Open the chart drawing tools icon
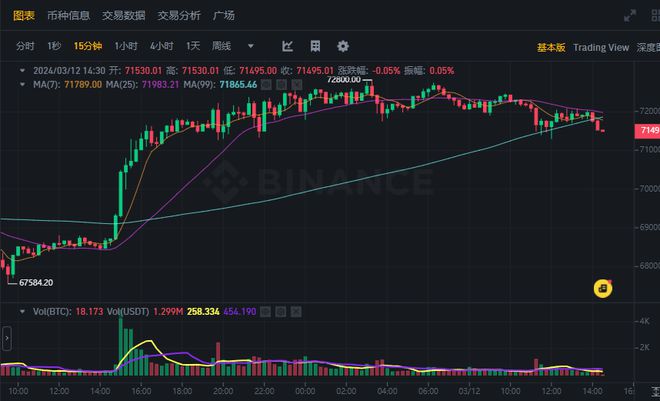660x401 pixels. [x=288, y=46]
